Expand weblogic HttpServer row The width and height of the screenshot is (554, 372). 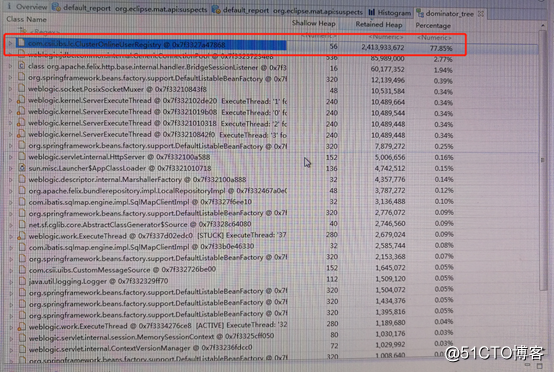click(x=11, y=157)
